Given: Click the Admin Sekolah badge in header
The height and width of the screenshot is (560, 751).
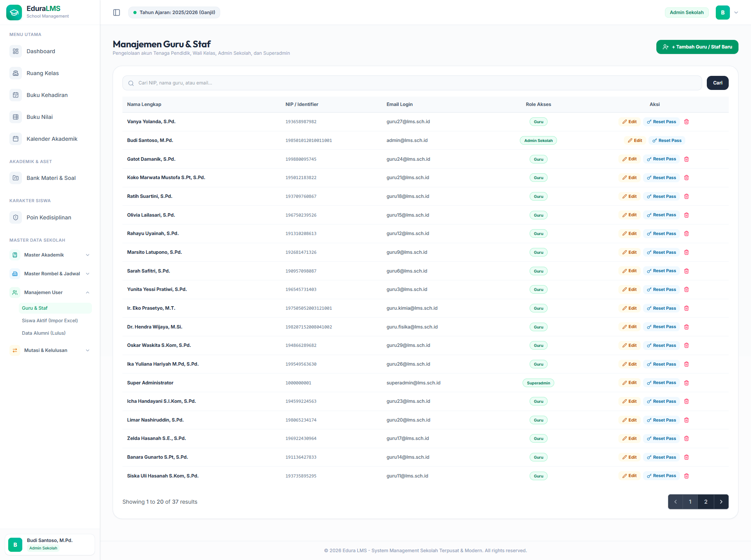Looking at the screenshot, I should (686, 13).
